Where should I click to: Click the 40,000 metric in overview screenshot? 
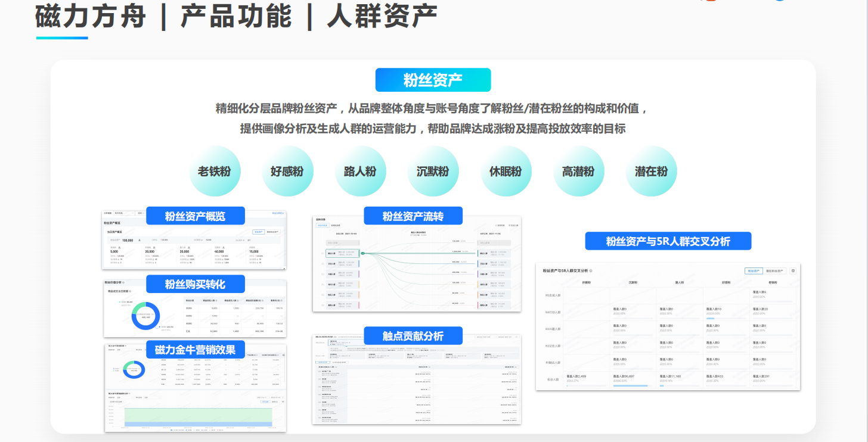[220, 251]
